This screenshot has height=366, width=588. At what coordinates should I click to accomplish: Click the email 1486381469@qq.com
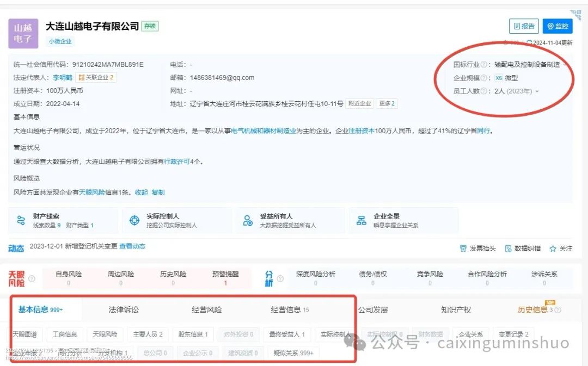pyautogui.click(x=222, y=78)
